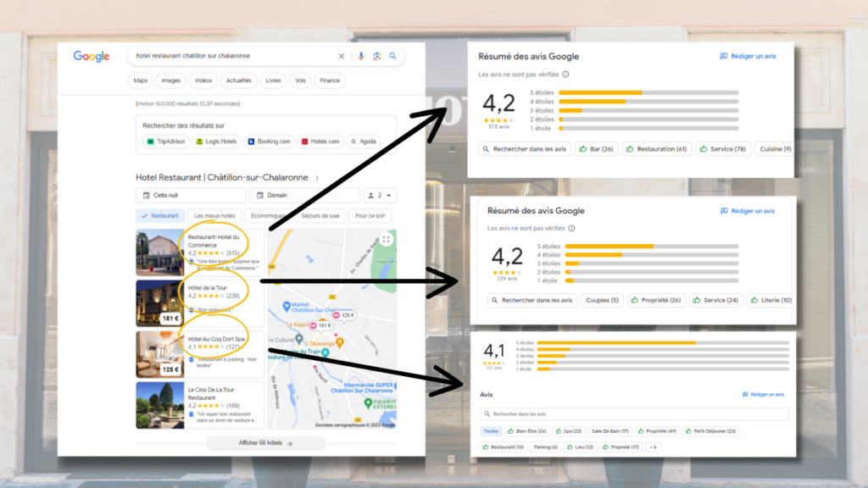Toggle Les mieux notés filter
This screenshot has height=488, width=868.
click(x=214, y=216)
